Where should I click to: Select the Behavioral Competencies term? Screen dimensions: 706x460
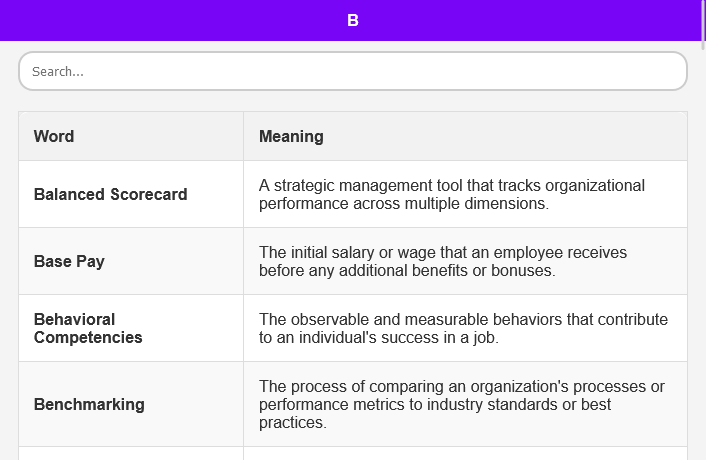(x=88, y=328)
